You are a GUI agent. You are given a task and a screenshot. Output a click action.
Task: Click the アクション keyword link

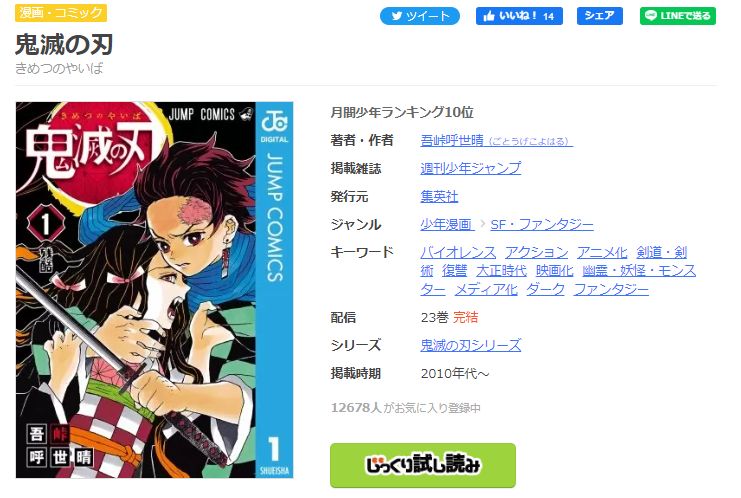click(x=536, y=252)
